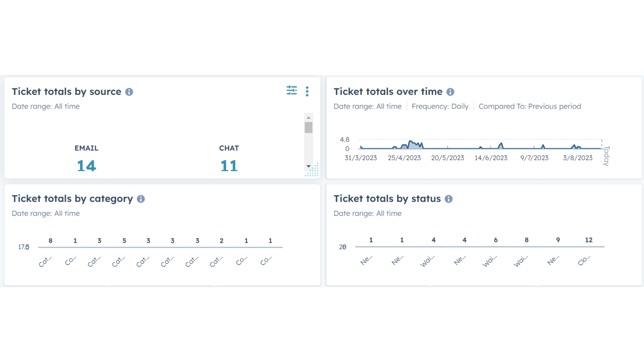Open the three-dot actions menu on the source card
644x362 pixels.
coord(307,91)
